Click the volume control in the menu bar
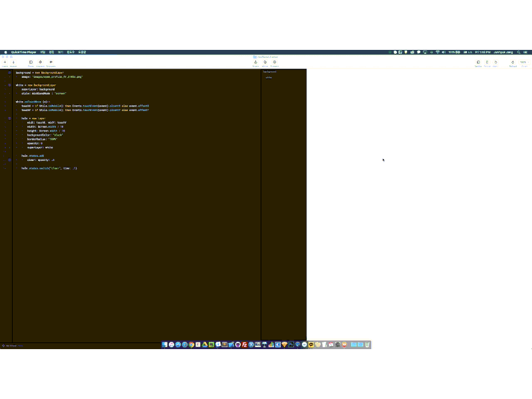Screen dimensions: 532x399 click(443, 51)
